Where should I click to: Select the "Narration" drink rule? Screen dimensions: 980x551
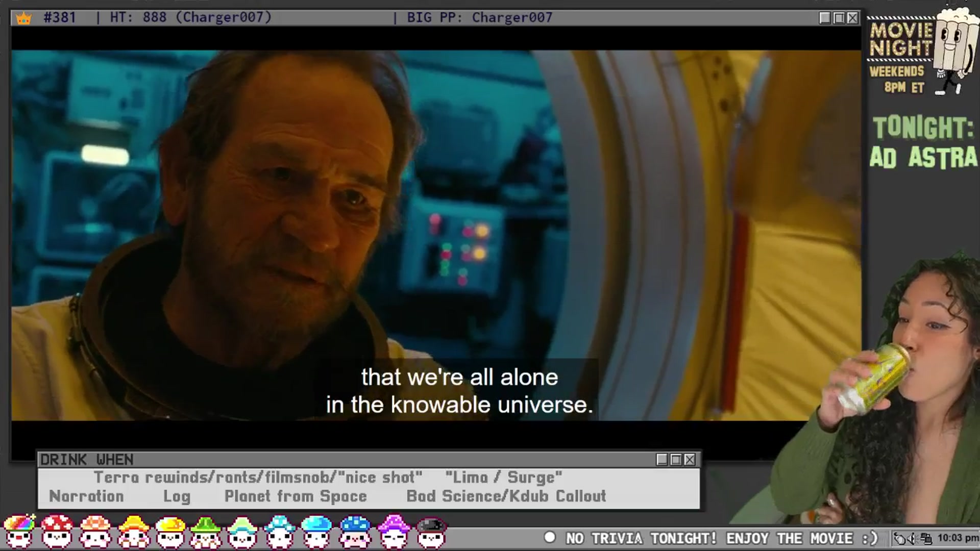86,496
